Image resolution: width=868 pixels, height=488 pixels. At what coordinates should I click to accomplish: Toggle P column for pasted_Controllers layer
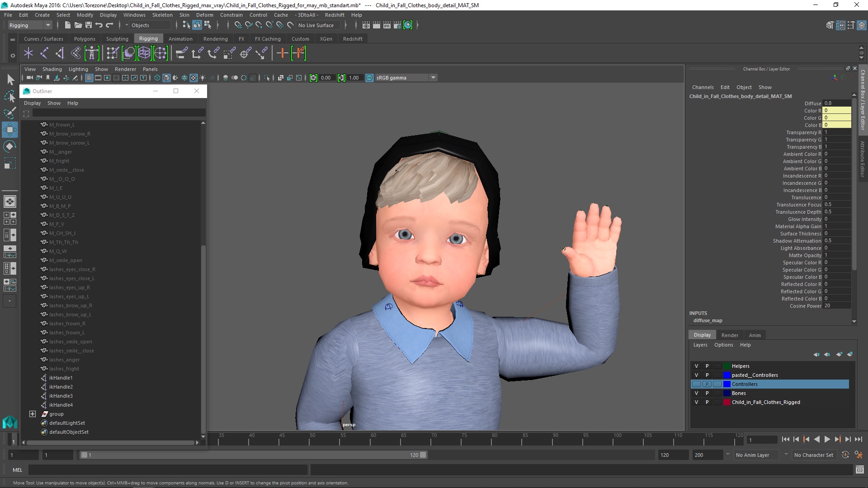(707, 375)
